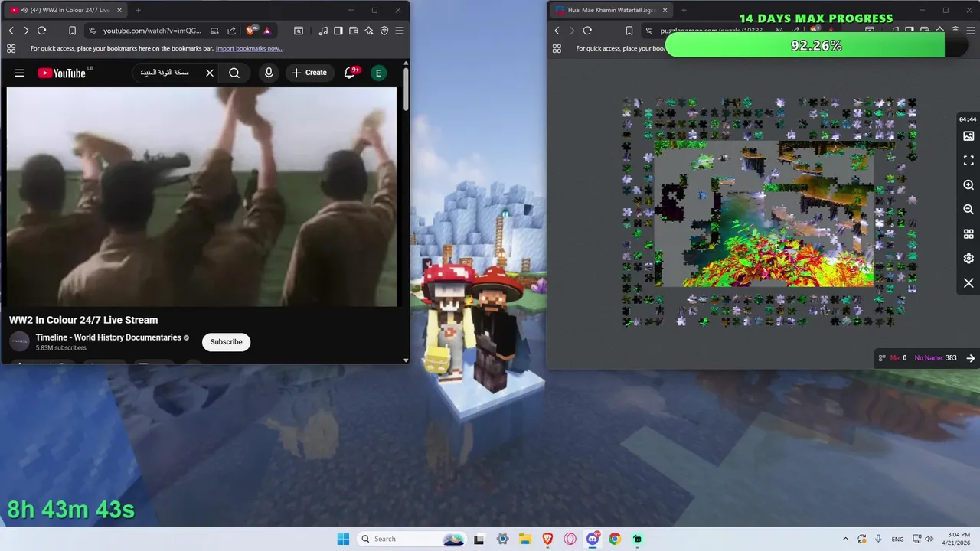This screenshot has width=980, height=551.
Task: Click the youtube.com address bar
Action: [x=152, y=31]
